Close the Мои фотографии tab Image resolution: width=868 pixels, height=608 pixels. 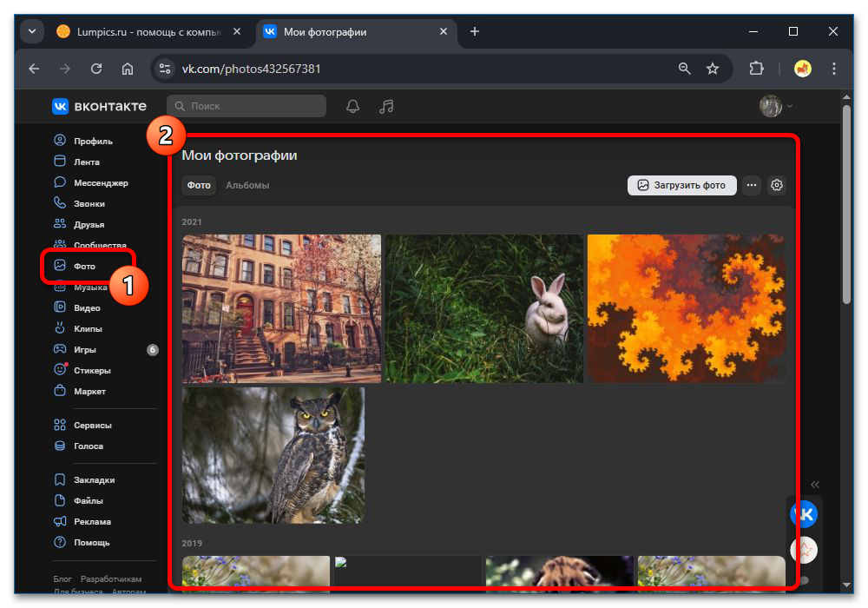point(444,31)
